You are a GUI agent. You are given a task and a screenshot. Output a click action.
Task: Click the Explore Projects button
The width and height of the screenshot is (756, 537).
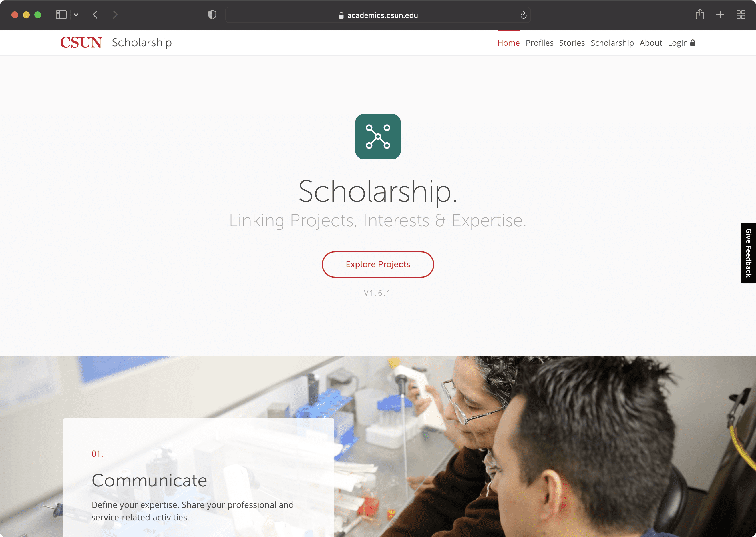tap(378, 264)
